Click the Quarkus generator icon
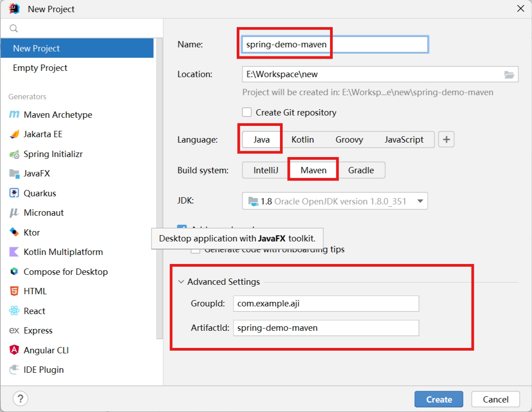 coord(14,193)
